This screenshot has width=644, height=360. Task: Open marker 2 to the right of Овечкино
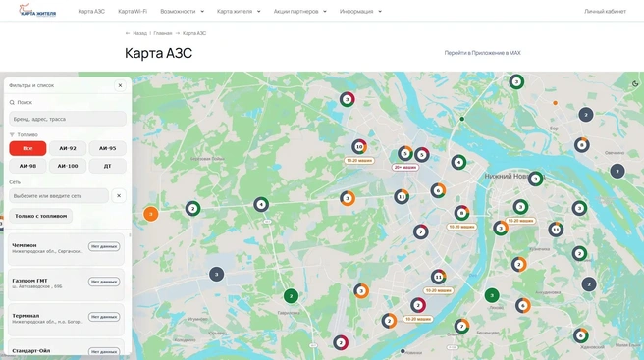tap(617, 171)
